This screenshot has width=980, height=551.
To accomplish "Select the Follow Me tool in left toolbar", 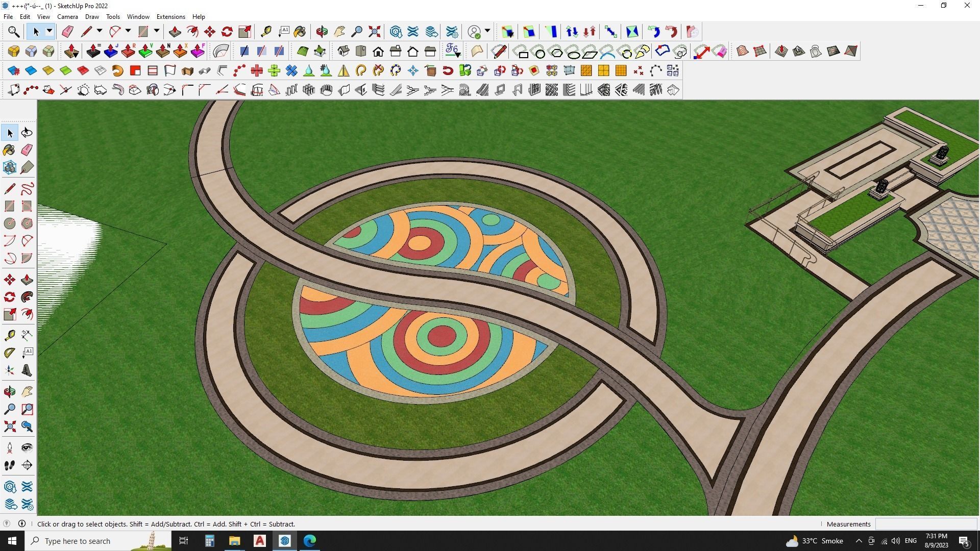I will coord(27,297).
